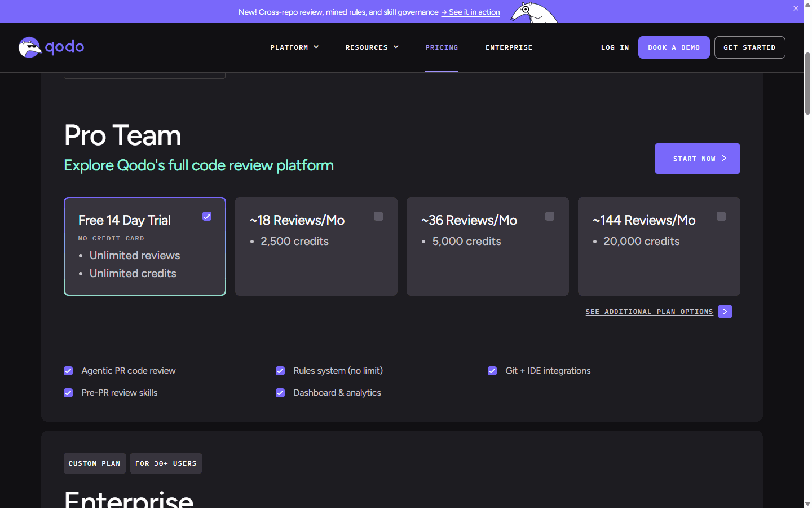Click the Enterprise plan heading

pos(129,499)
